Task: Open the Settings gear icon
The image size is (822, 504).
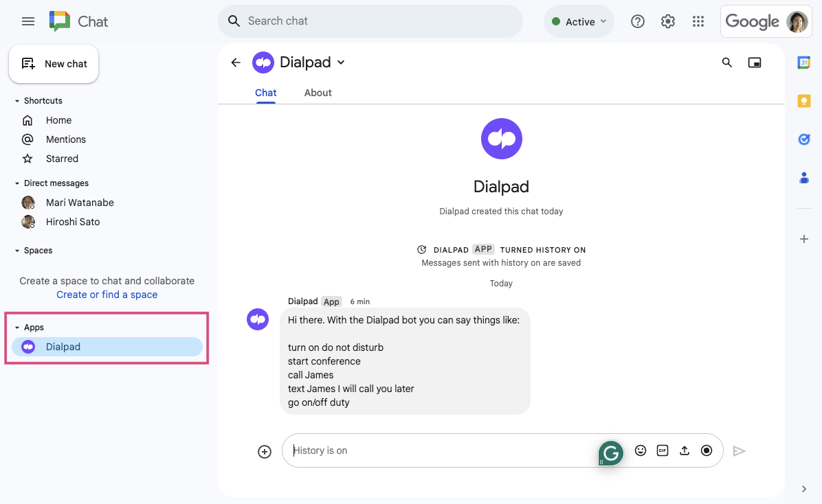Action: click(x=668, y=21)
